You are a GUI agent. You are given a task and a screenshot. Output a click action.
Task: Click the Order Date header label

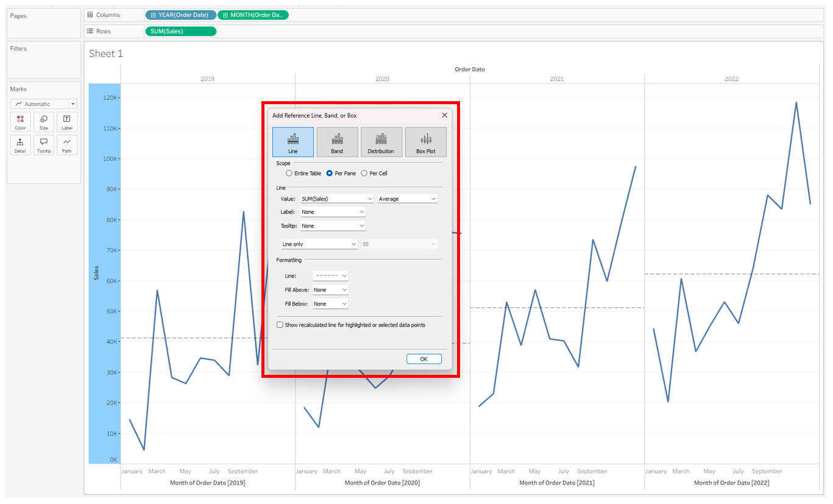(470, 69)
